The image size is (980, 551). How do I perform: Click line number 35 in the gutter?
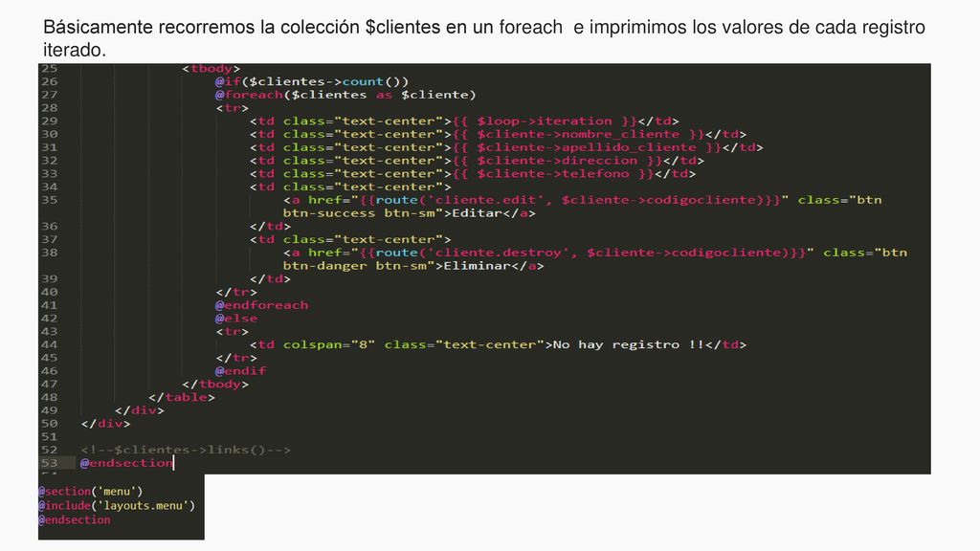(x=50, y=200)
